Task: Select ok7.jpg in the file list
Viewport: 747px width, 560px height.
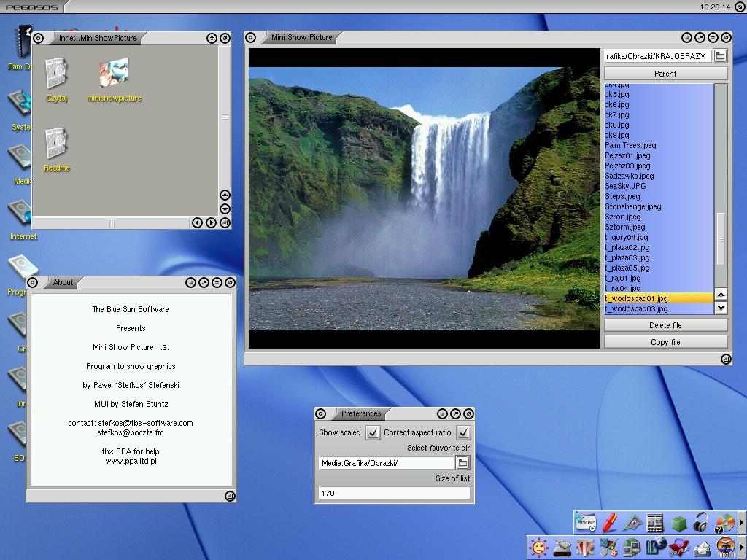Action: click(659, 114)
